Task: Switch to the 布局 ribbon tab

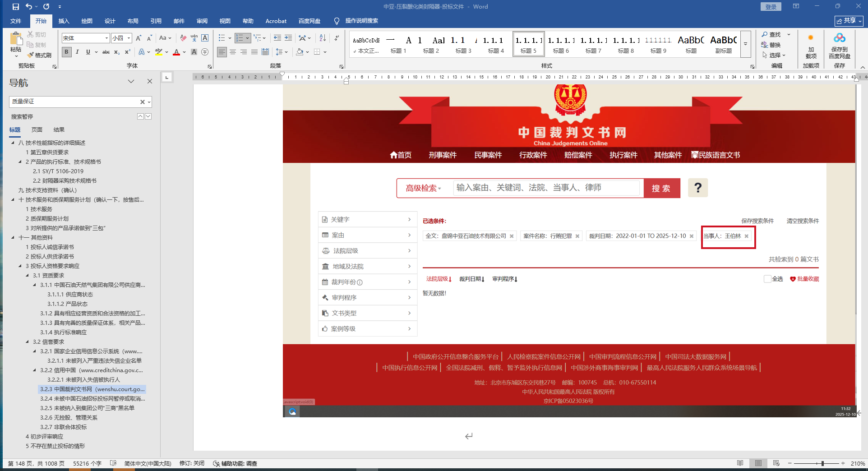Action: click(x=133, y=21)
